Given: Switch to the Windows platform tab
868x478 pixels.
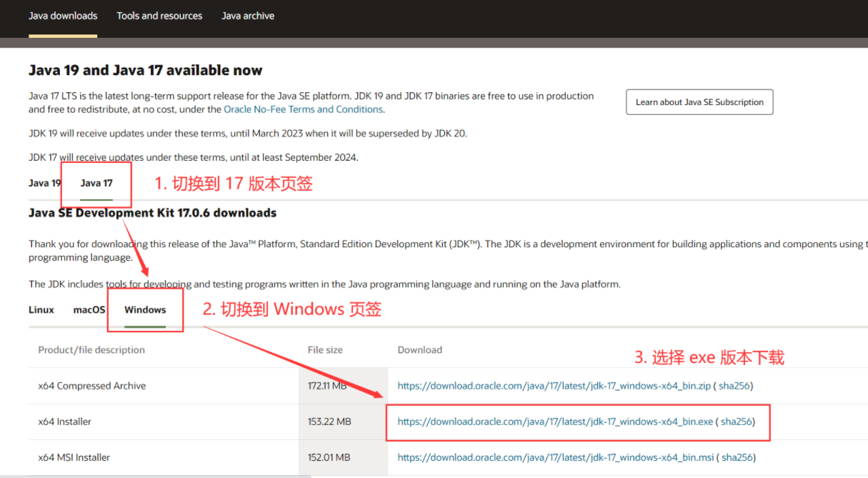Looking at the screenshot, I should [x=145, y=310].
